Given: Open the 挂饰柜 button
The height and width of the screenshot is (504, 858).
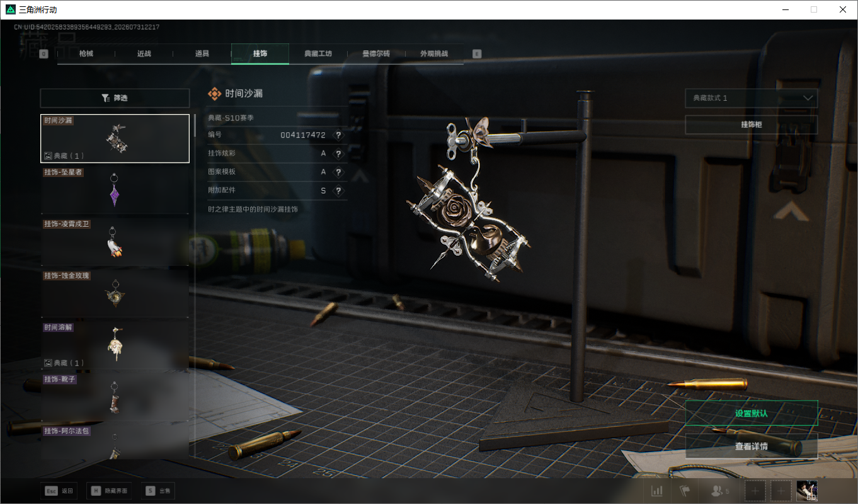Looking at the screenshot, I should pos(752,125).
